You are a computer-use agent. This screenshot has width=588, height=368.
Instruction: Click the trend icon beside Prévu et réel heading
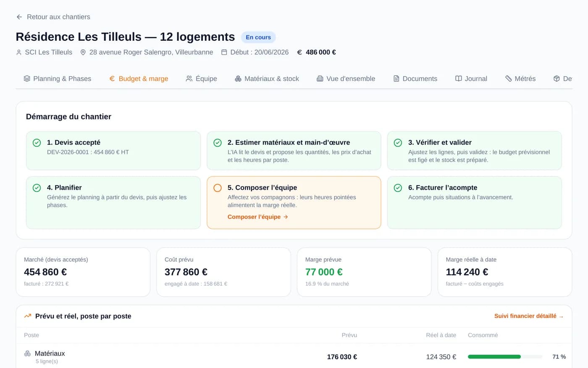coord(28,316)
